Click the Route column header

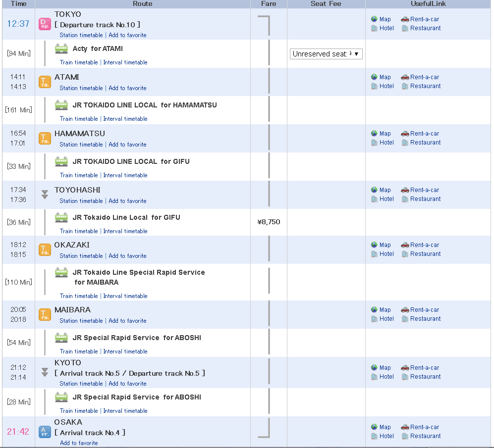pyautogui.click(x=142, y=4)
